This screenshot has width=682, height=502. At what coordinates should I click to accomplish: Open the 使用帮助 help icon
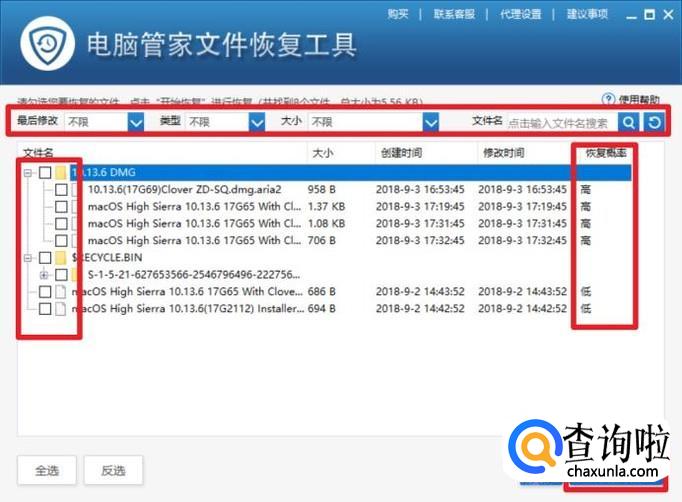(x=608, y=99)
